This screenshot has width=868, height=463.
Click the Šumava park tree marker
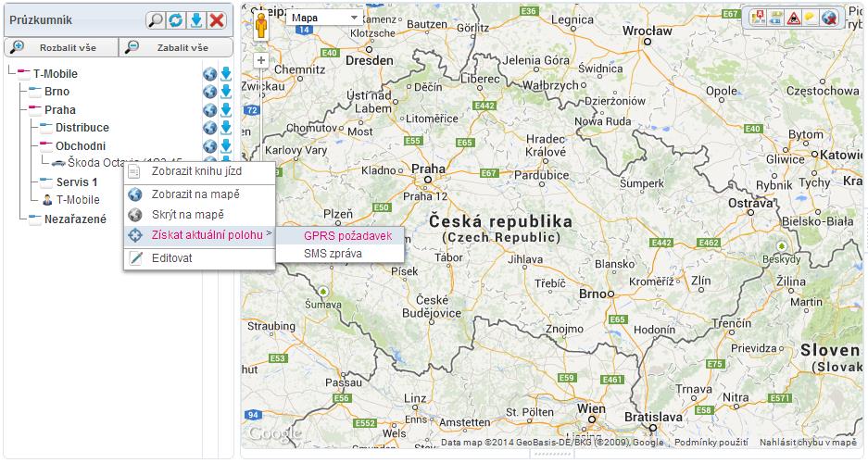[x=323, y=291]
